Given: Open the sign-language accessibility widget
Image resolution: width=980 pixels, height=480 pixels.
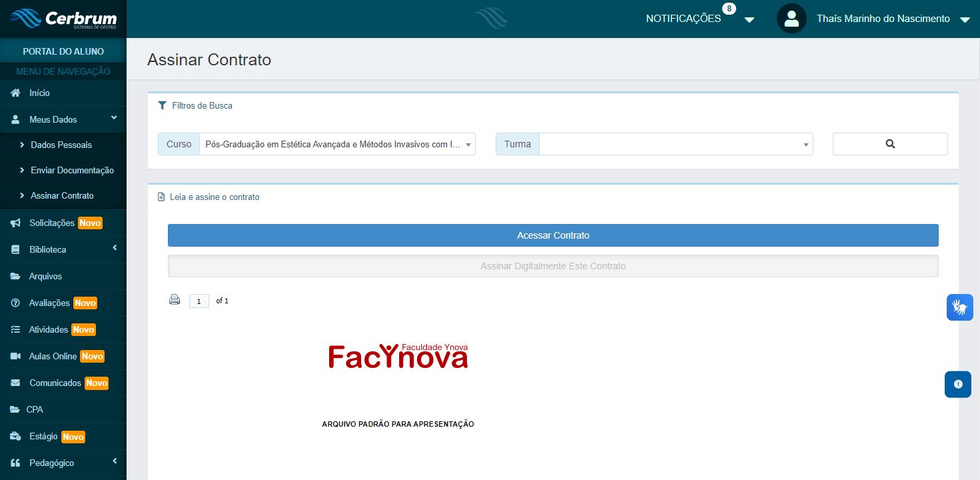Looking at the screenshot, I should pyautogui.click(x=959, y=307).
